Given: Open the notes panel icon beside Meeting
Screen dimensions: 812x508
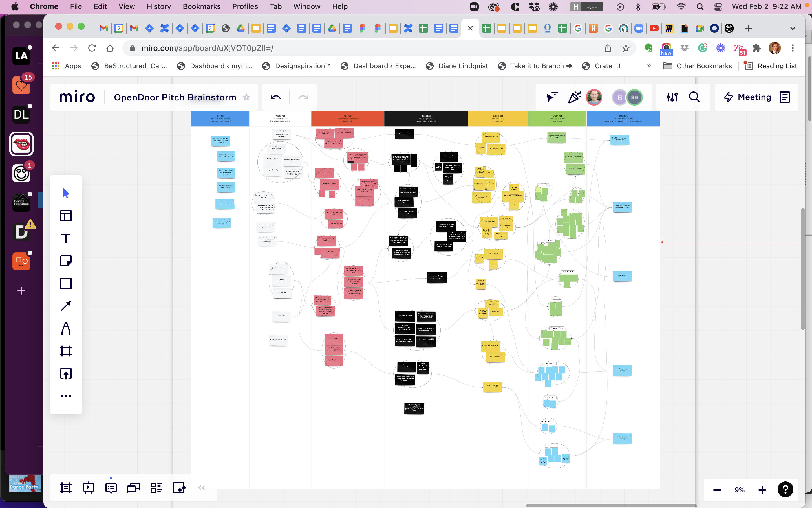Looking at the screenshot, I should [785, 97].
